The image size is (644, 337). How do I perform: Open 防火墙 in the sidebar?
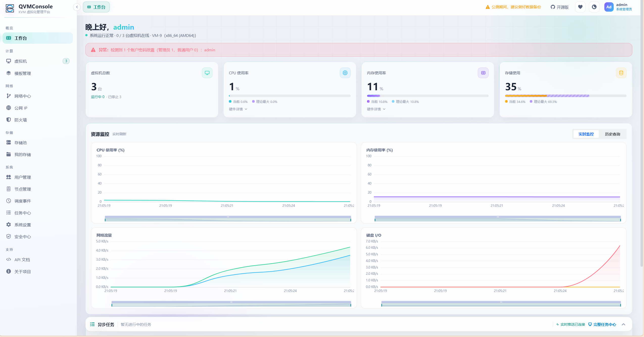[38, 120]
